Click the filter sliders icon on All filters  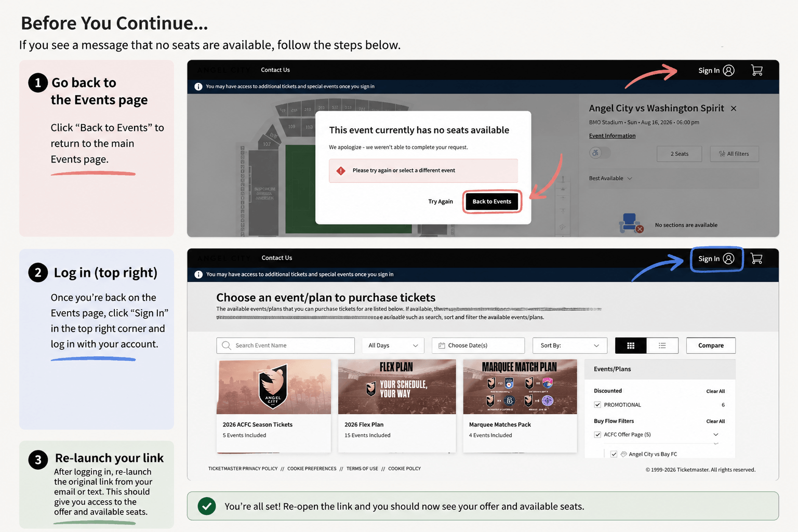pyautogui.click(x=722, y=154)
